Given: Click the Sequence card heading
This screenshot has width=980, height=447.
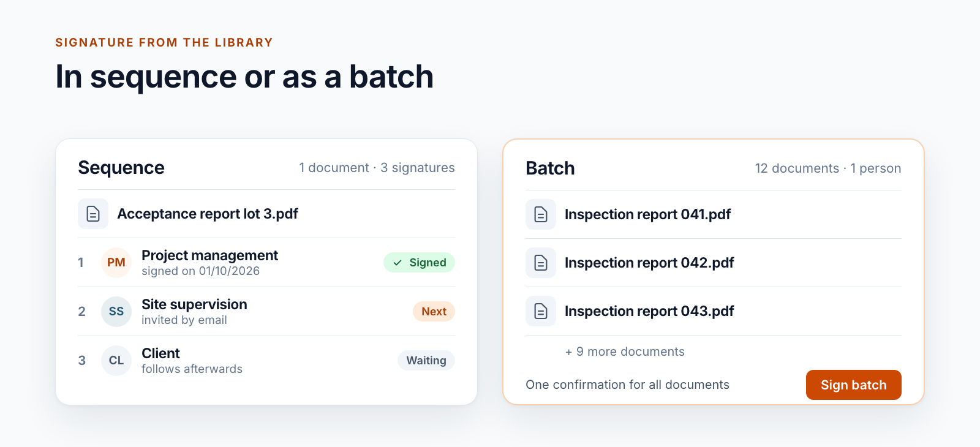Looking at the screenshot, I should coord(121,168).
